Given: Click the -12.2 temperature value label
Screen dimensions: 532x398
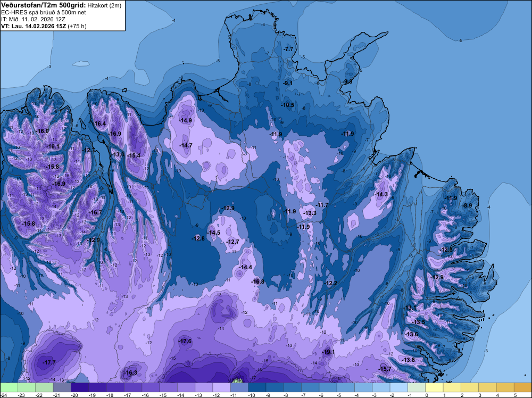Looking at the screenshot, I should (330, 283).
